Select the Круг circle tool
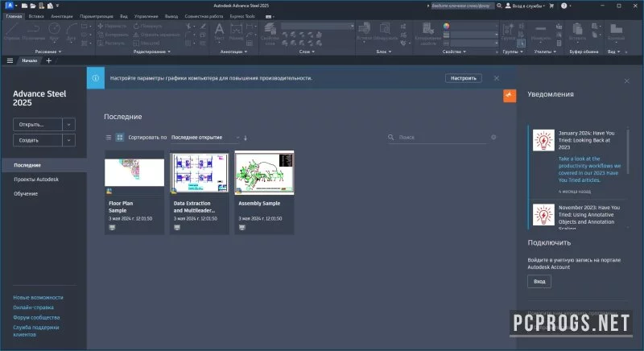Screen dimensions: 644x351 (54, 31)
